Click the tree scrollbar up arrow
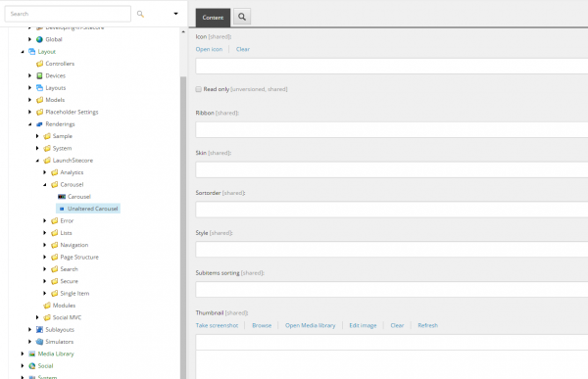The height and width of the screenshot is (379, 588). pyautogui.click(x=183, y=32)
